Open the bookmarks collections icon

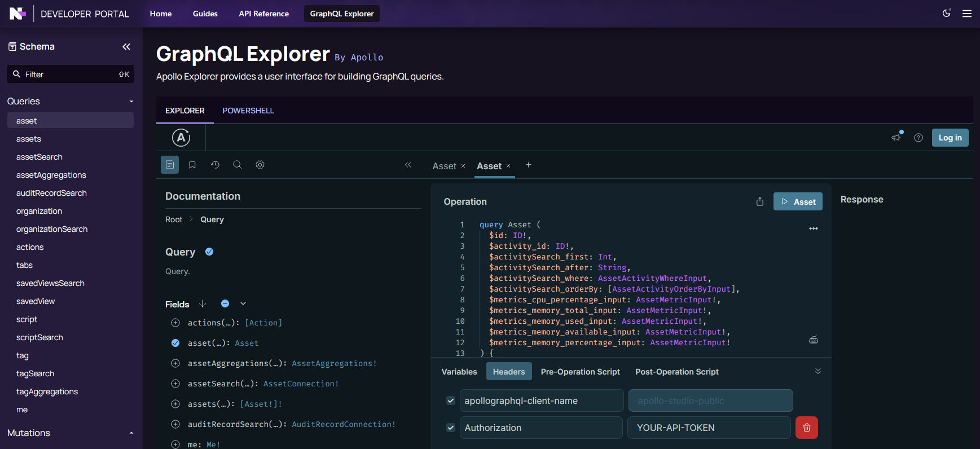tap(192, 165)
